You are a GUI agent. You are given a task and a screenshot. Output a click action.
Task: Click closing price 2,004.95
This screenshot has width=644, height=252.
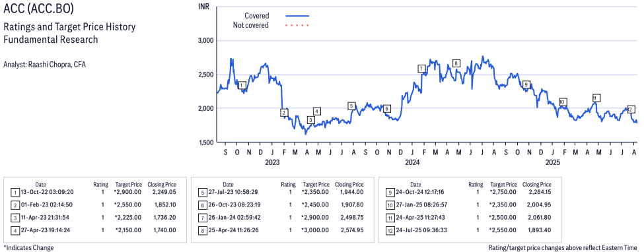point(539,205)
